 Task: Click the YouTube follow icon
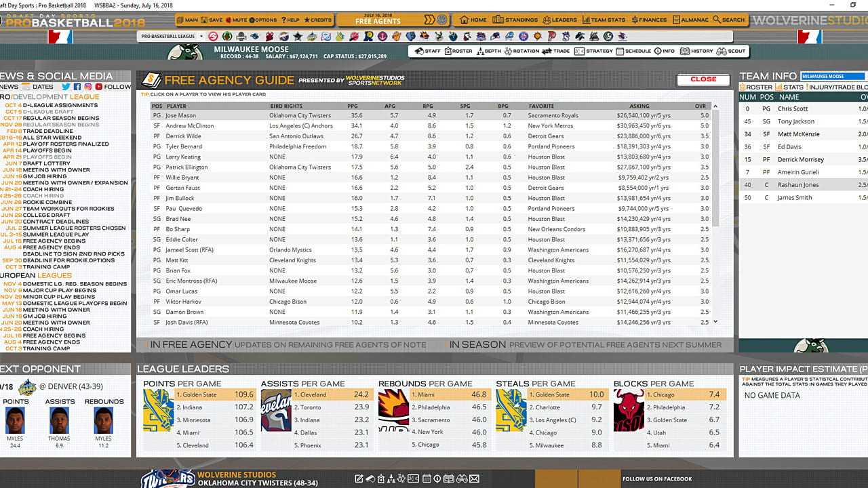click(x=99, y=87)
